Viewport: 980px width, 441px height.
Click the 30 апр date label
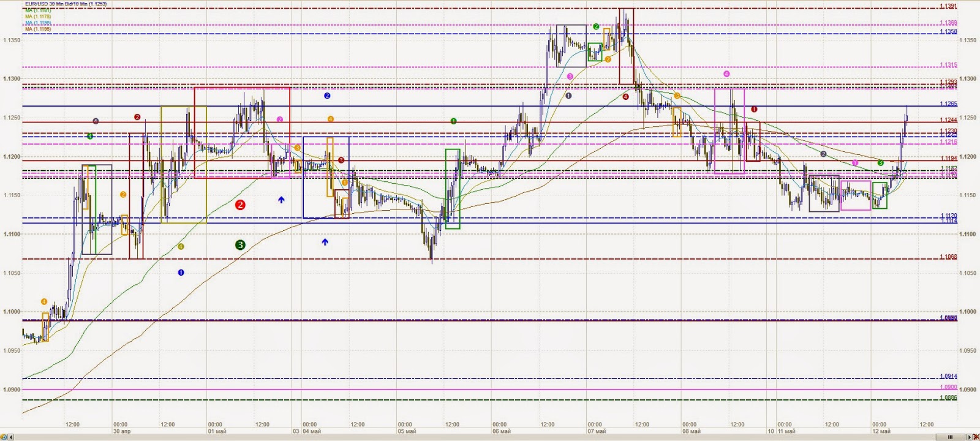122,431
